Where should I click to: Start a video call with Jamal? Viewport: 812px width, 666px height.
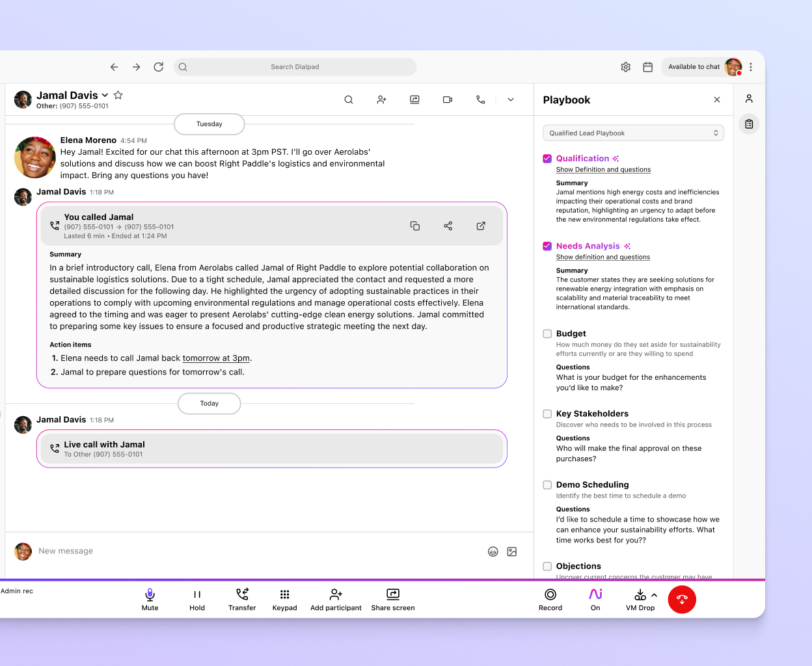(447, 100)
